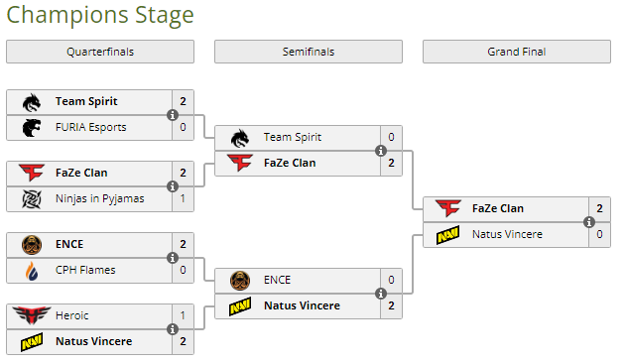Open info icon for Team Spirit vs FaZe semifinal

[381, 151]
